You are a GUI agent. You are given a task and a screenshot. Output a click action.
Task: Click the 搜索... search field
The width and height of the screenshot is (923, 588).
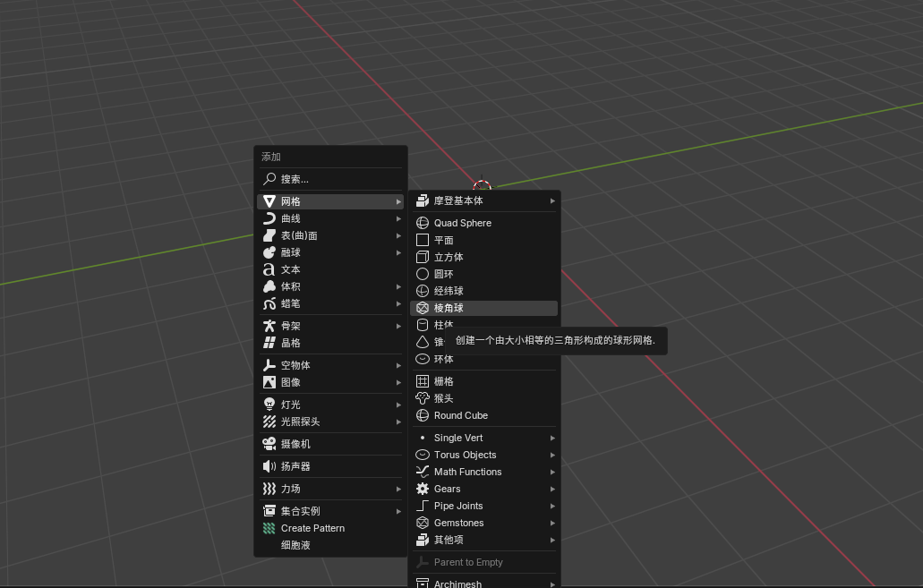click(x=331, y=179)
